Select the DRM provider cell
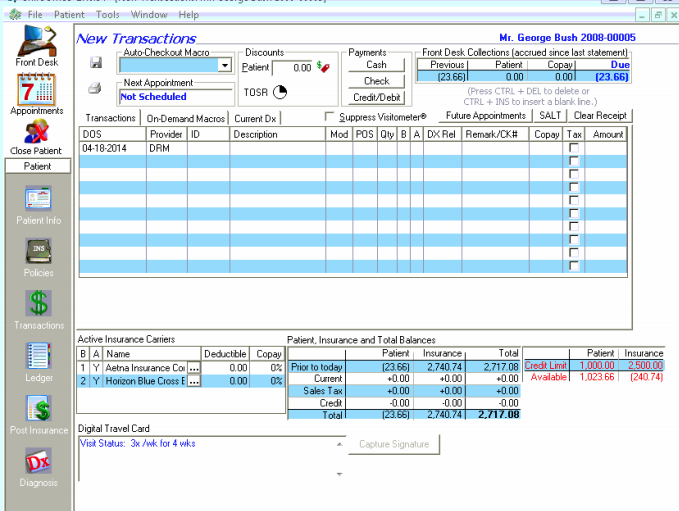Image resolution: width=679 pixels, height=511 pixels. [x=167, y=148]
